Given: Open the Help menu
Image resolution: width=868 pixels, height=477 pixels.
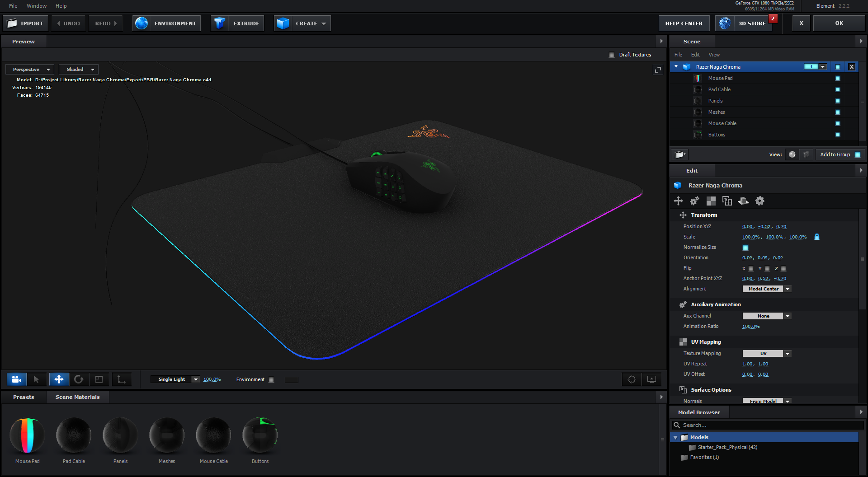Looking at the screenshot, I should coord(61,6).
